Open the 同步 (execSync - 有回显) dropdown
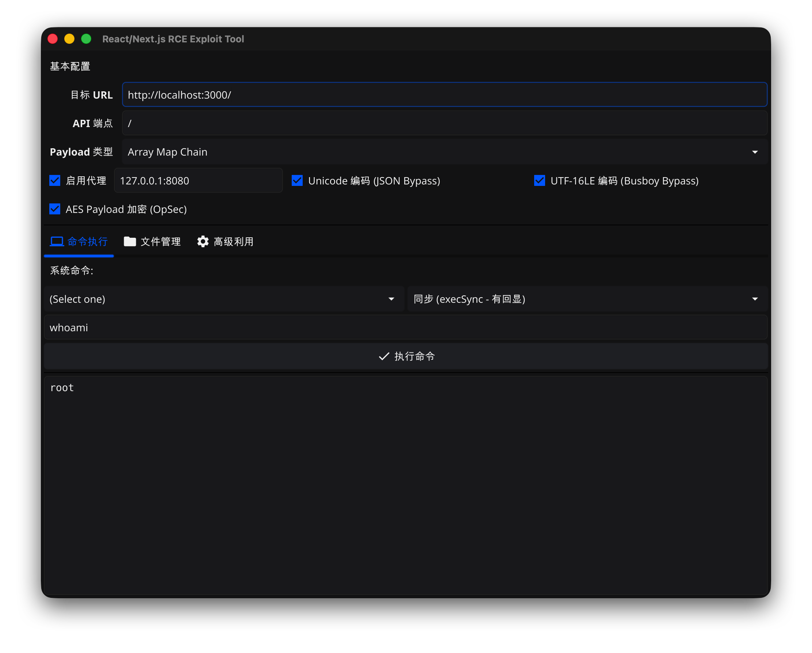The image size is (812, 653). tap(587, 299)
